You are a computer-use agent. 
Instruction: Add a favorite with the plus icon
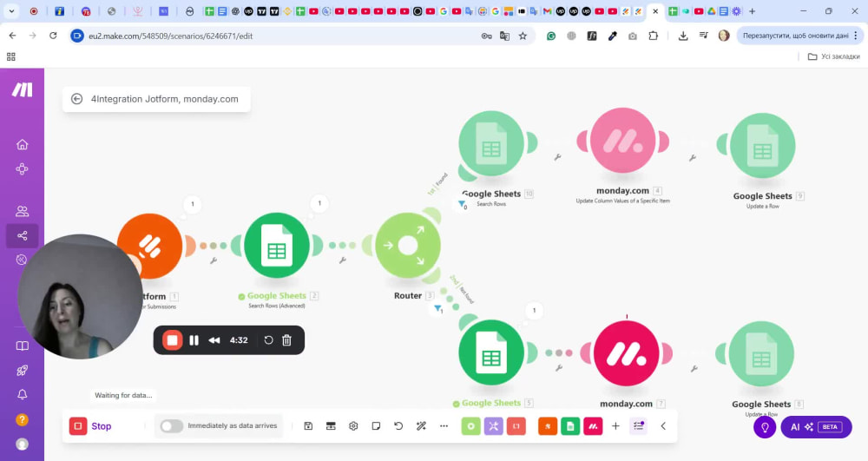615,426
